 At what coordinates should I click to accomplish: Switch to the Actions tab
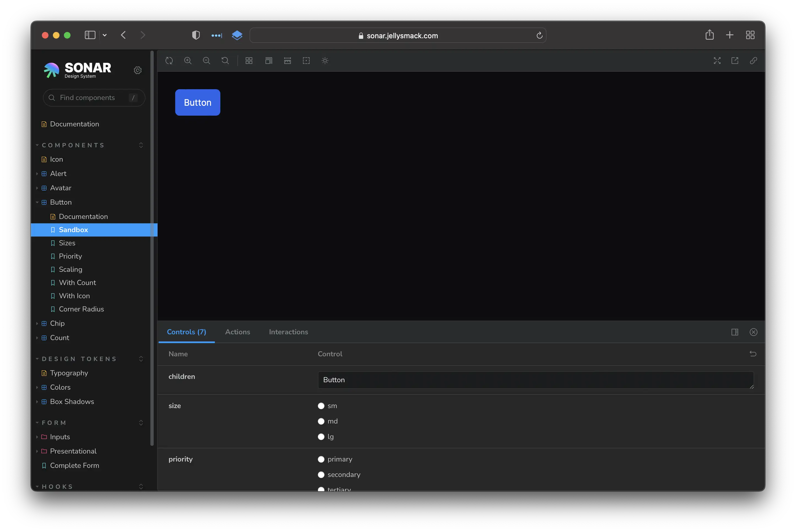(x=237, y=332)
